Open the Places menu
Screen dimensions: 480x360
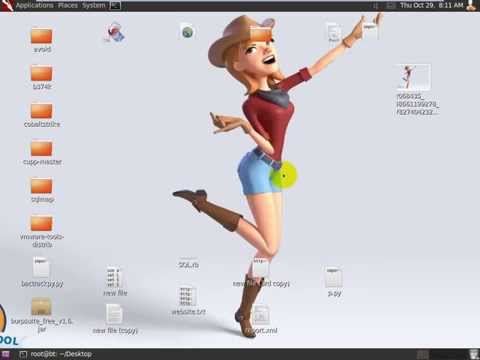68,5
